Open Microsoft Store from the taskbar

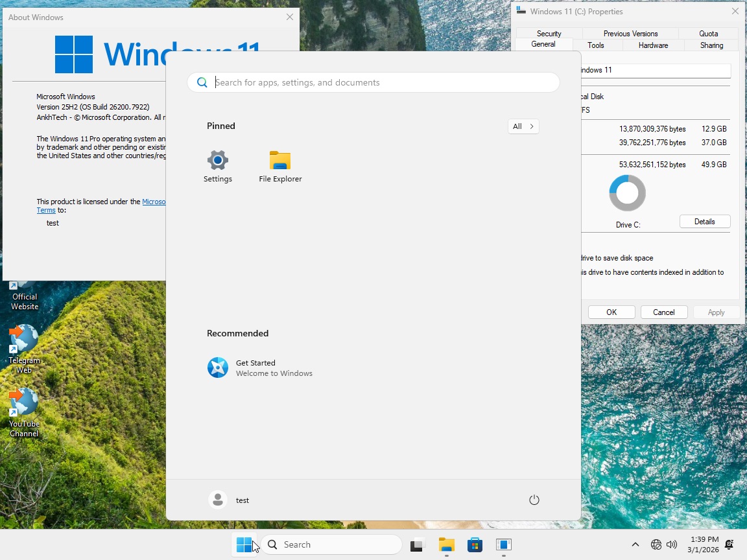475,544
